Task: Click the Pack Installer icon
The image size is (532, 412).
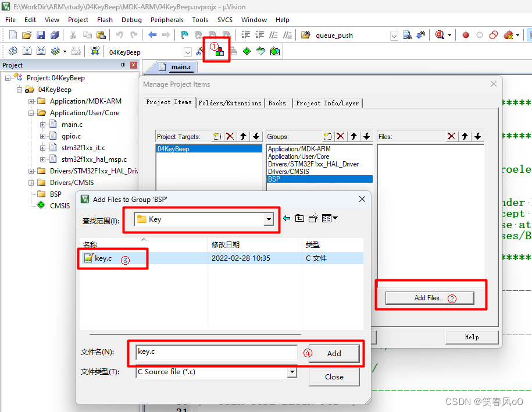Action: 275,52
